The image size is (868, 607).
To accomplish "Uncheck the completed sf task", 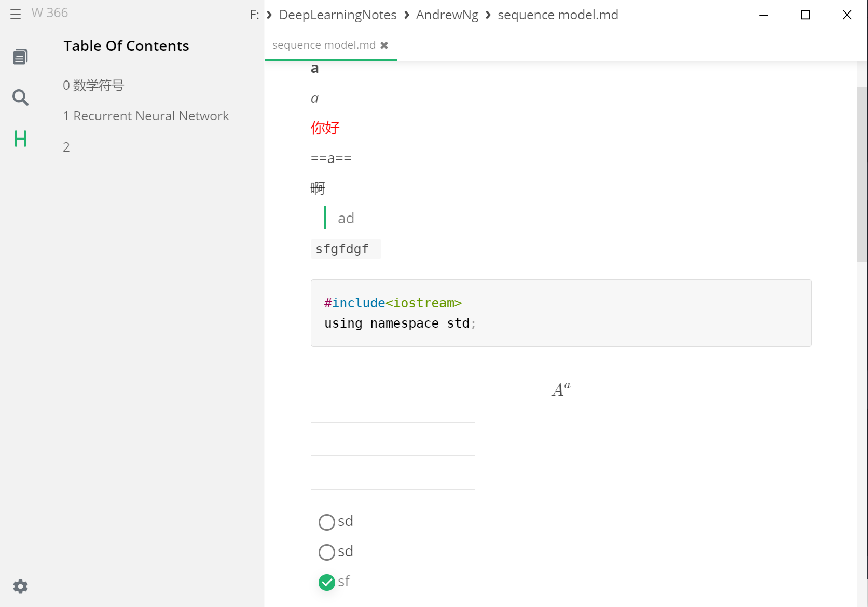I will pyautogui.click(x=327, y=582).
